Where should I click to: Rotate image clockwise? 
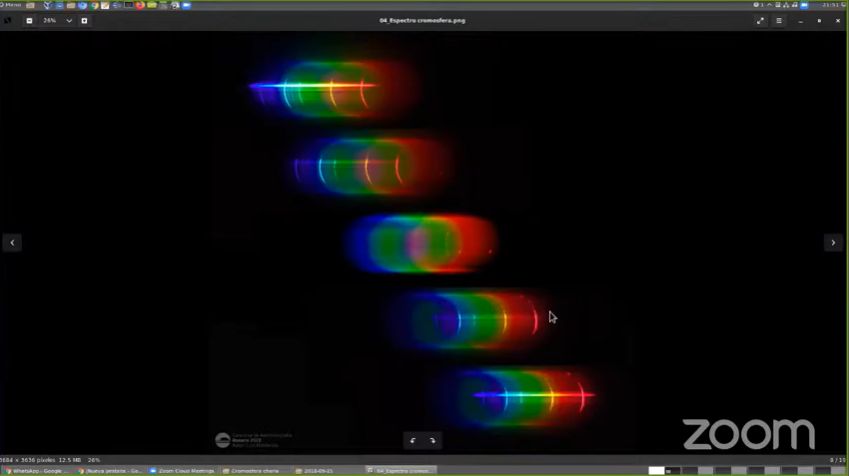coord(432,440)
